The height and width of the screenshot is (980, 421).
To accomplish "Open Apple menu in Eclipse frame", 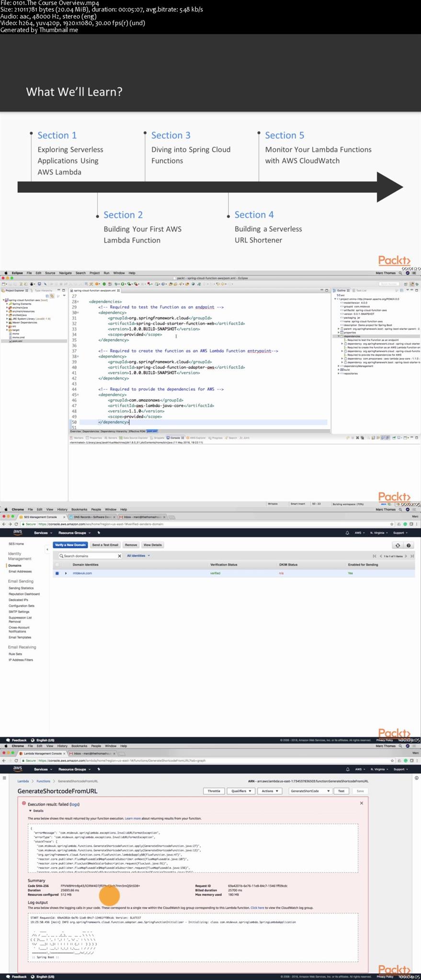I will (6, 273).
